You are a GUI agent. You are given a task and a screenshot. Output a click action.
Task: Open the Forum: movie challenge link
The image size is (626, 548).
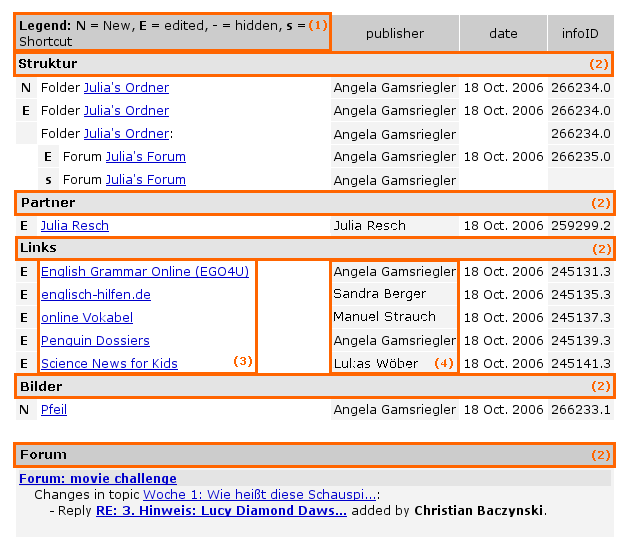(x=98, y=479)
